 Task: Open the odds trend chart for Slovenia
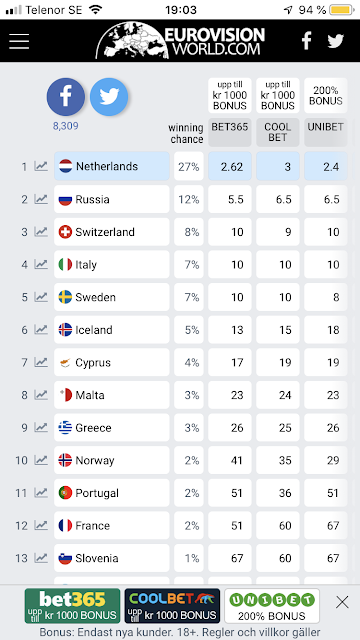point(41,558)
